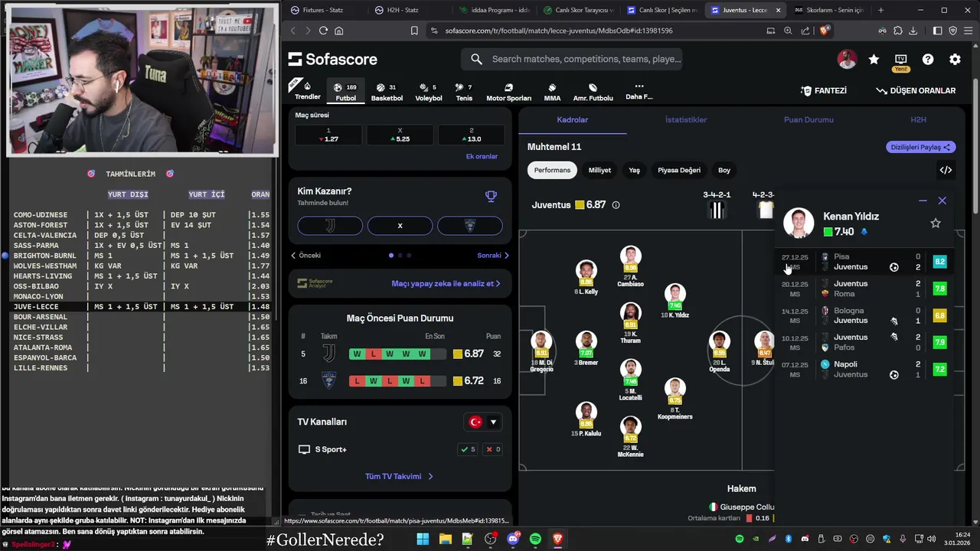Go to Önceki prediction card
The width and height of the screenshot is (980, 551).
305,256
